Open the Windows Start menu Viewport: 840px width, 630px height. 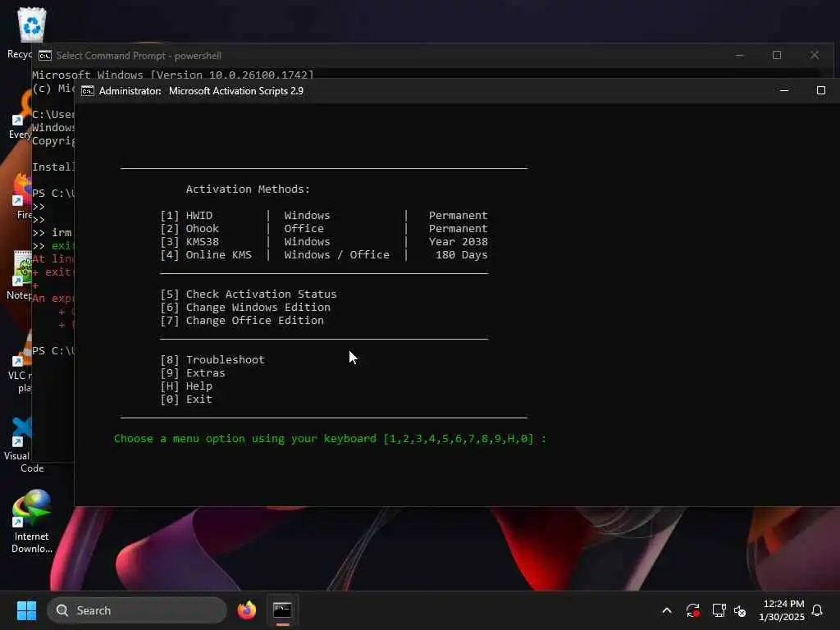[26, 610]
